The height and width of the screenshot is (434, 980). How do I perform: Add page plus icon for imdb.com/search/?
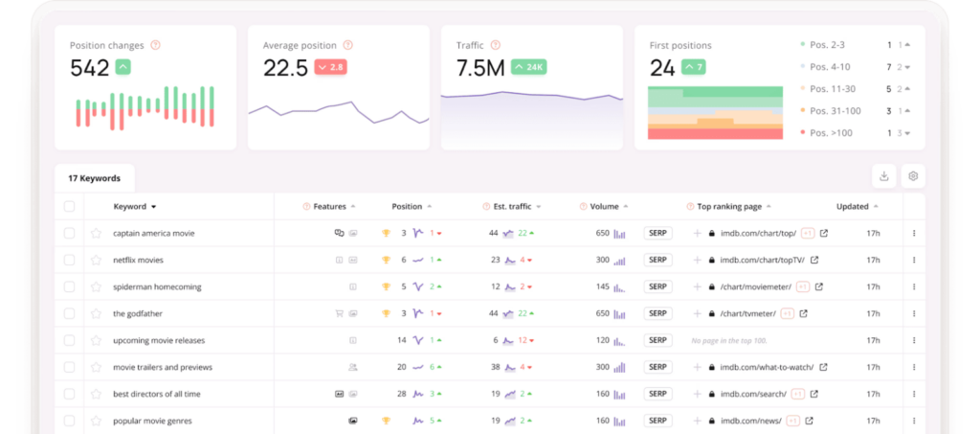pos(698,394)
